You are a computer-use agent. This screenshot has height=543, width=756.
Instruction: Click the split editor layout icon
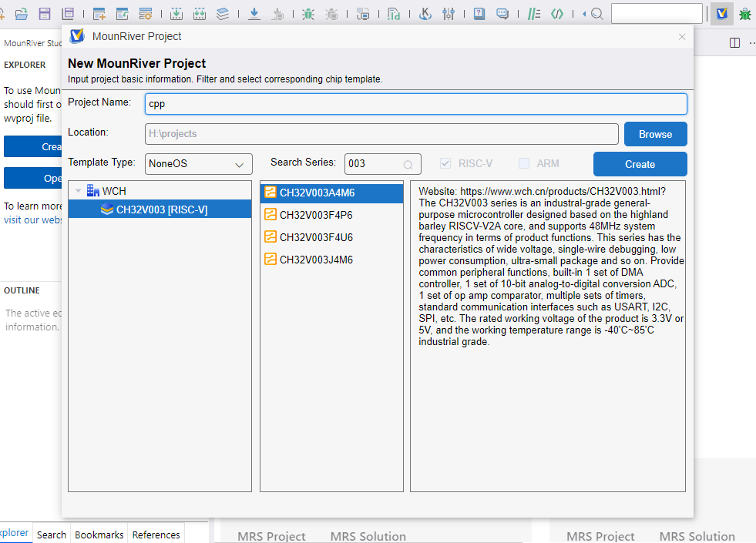734,43
